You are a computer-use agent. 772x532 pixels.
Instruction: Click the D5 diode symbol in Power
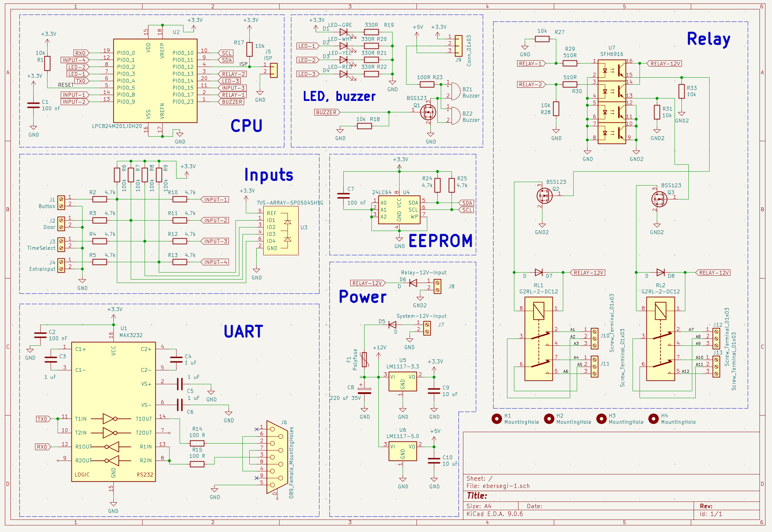click(x=392, y=325)
